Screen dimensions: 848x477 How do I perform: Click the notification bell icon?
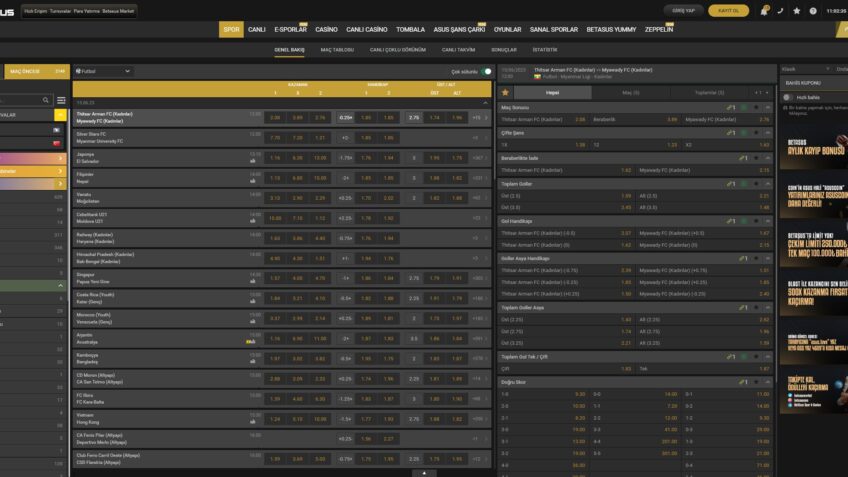(x=764, y=11)
